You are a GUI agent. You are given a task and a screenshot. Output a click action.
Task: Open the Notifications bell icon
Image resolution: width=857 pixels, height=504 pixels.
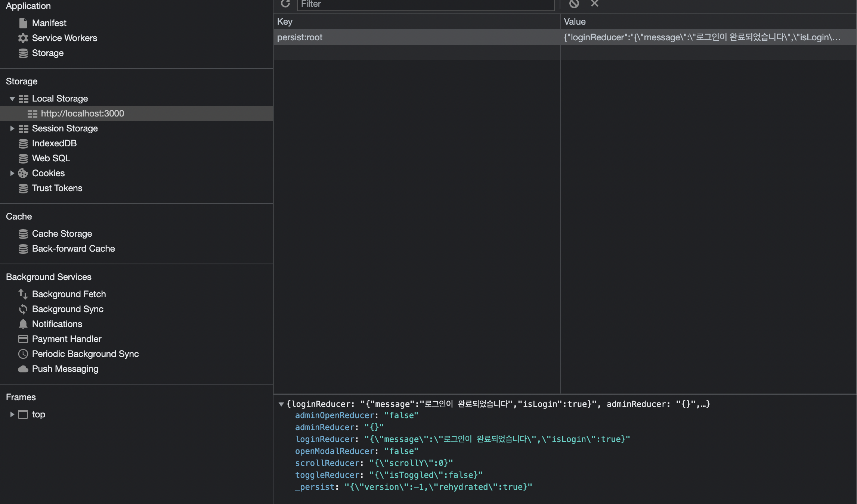(23, 324)
